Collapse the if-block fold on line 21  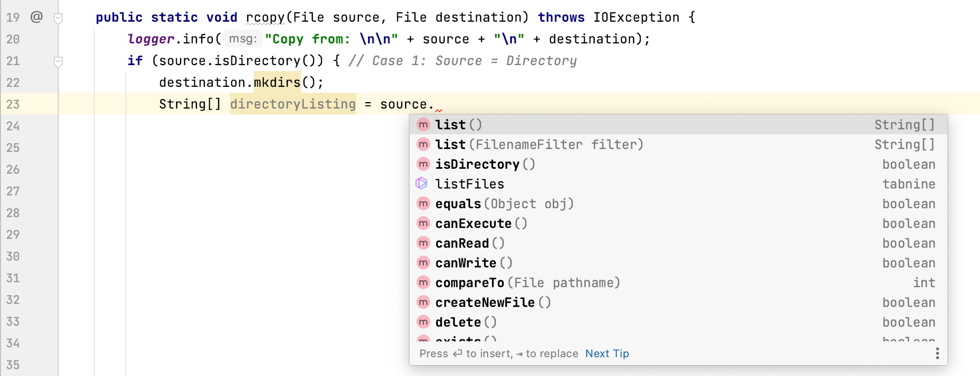(x=58, y=62)
